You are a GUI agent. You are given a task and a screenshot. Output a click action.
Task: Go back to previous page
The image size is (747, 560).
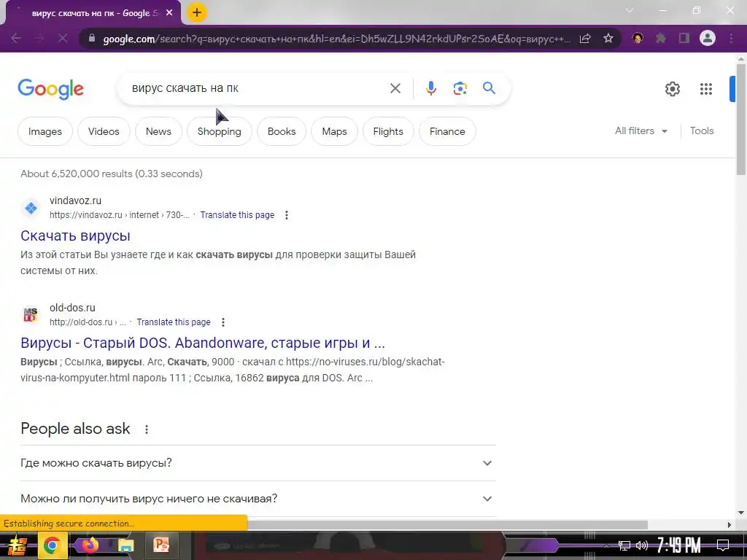(x=16, y=38)
